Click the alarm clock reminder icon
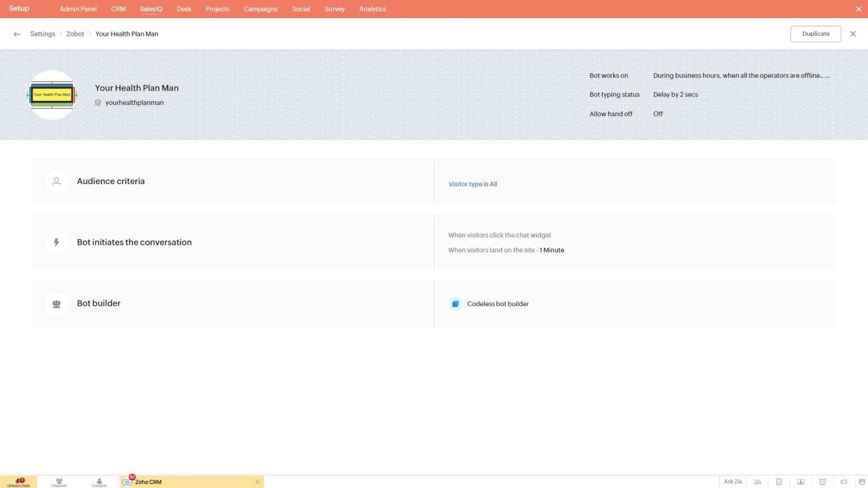This screenshot has width=868, height=488. (822, 482)
